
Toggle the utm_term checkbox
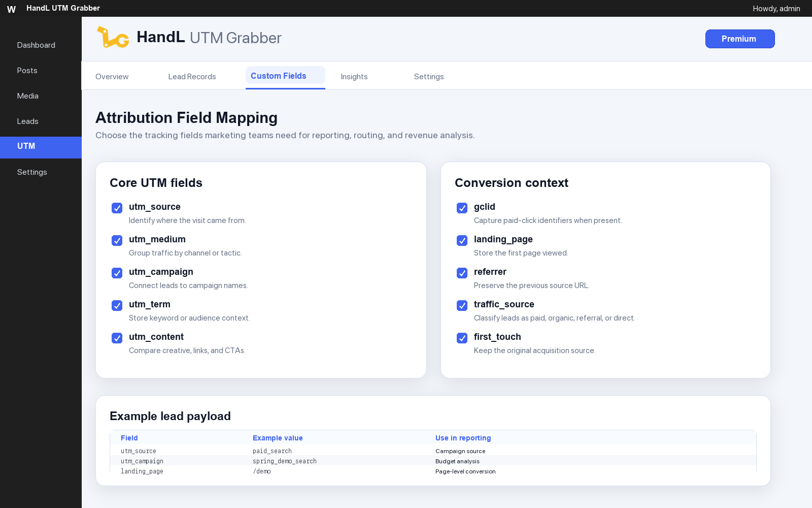pyautogui.click(x=117, y=305)
